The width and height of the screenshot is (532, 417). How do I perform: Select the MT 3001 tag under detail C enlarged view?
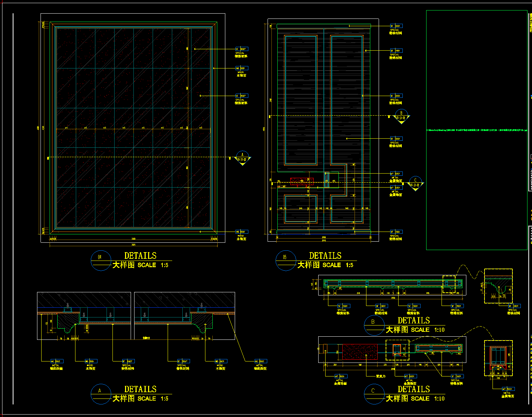coord(508,389)
